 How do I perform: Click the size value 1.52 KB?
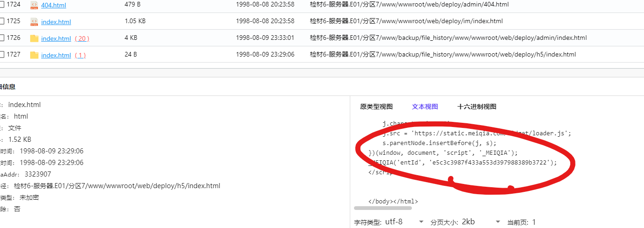(x=20, y=139)
